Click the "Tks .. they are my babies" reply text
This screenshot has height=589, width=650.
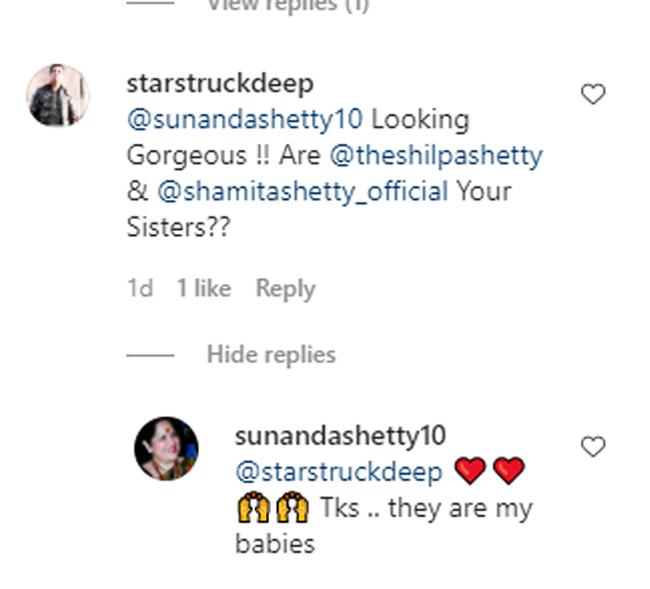427,508
